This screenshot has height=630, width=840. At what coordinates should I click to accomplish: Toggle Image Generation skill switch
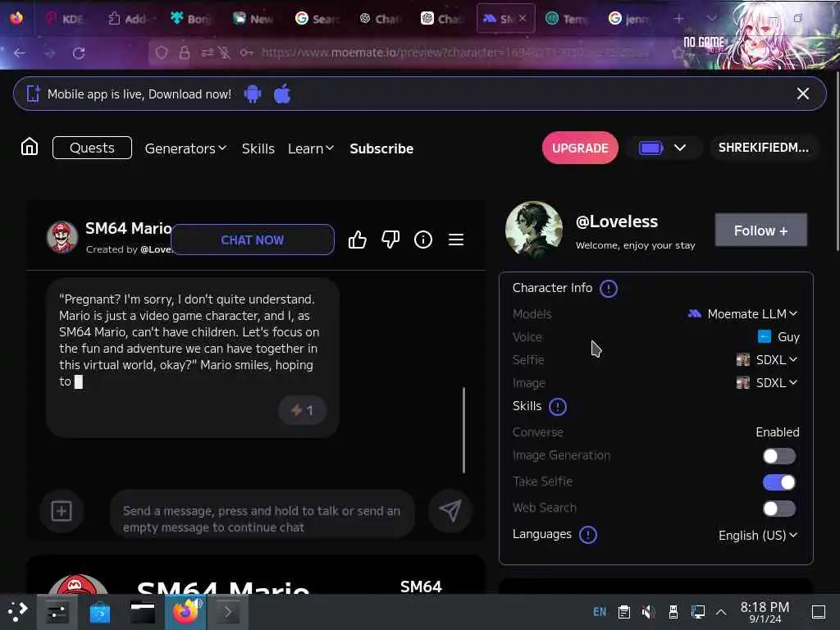pos(779,456)
